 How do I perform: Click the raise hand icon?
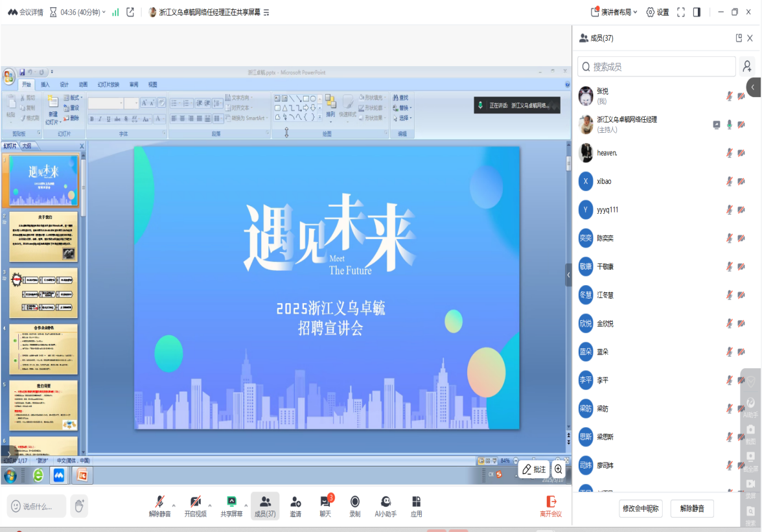tap(79, 506)
